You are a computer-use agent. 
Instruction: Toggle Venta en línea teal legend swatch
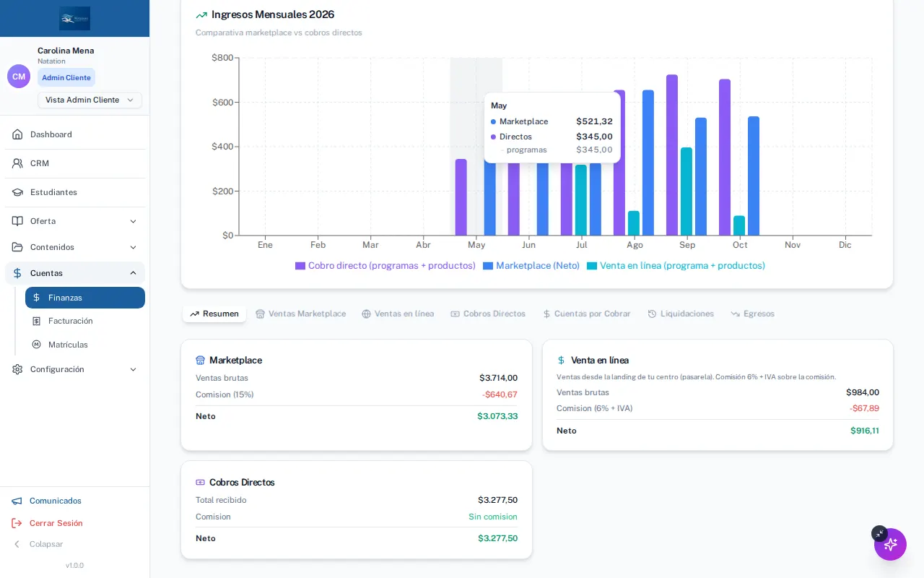click(592, 266)
